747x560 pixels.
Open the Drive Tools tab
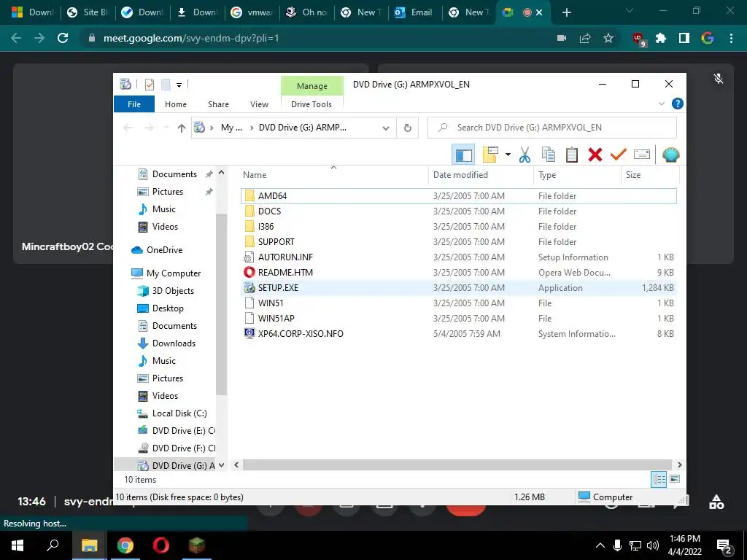coord(311,104)
